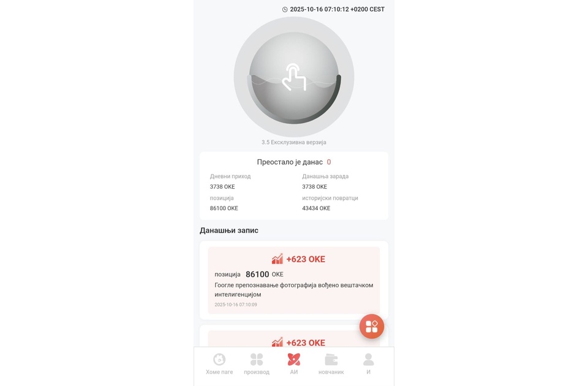
Task: Click the И profile person icon
Action: pos(368,360)
